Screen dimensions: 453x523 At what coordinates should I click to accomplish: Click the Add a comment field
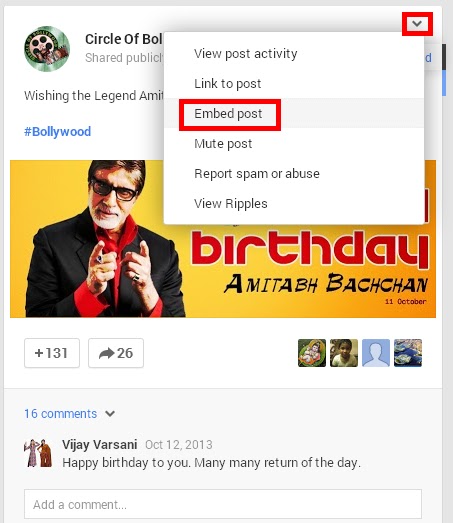(x=223, y=504)
